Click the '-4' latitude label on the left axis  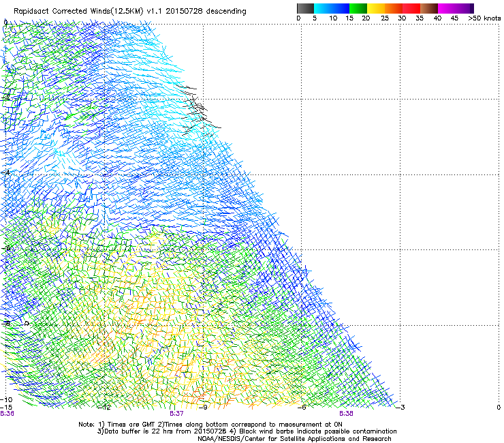[x=5, y=172]
